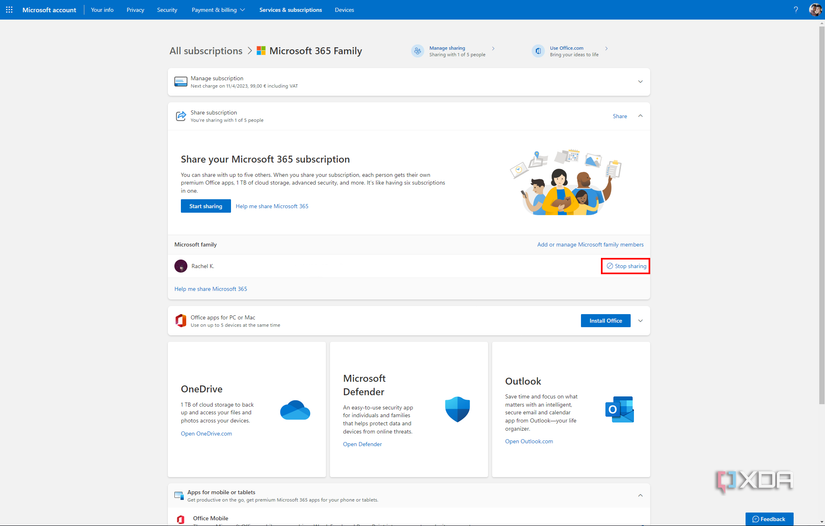Click the OneDrive cloud icon
Image resolution: width=825 pixels, height=526 pixels.
point(295,410)
